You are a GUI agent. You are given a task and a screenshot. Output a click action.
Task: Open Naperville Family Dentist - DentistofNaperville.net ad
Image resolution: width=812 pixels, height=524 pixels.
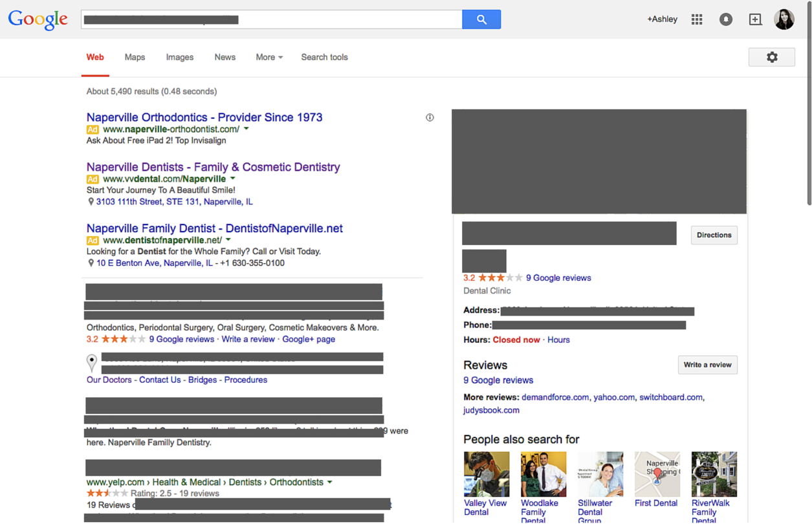(x=215, y=228)
